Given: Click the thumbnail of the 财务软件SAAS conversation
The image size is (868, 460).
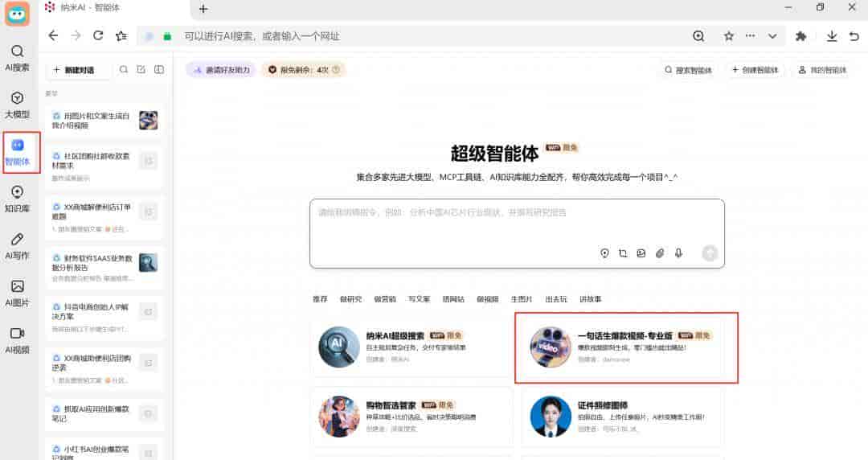Looking at the screenshot, I should (149, 263).
